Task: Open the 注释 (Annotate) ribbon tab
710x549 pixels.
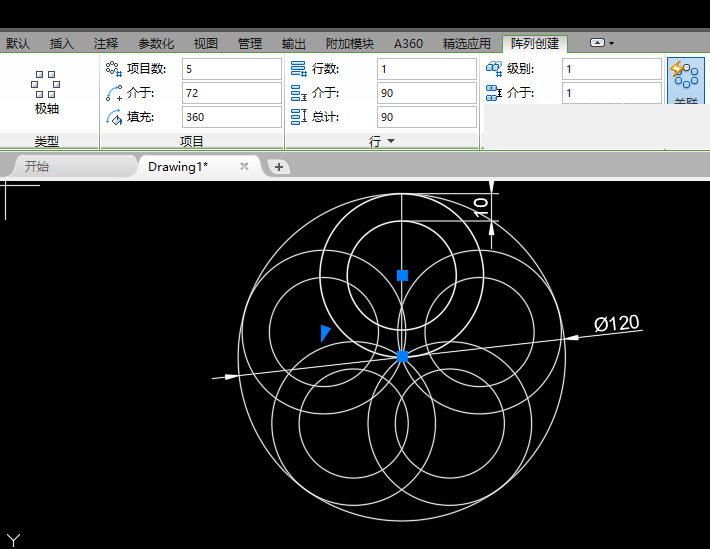Action: click(106, 44)
